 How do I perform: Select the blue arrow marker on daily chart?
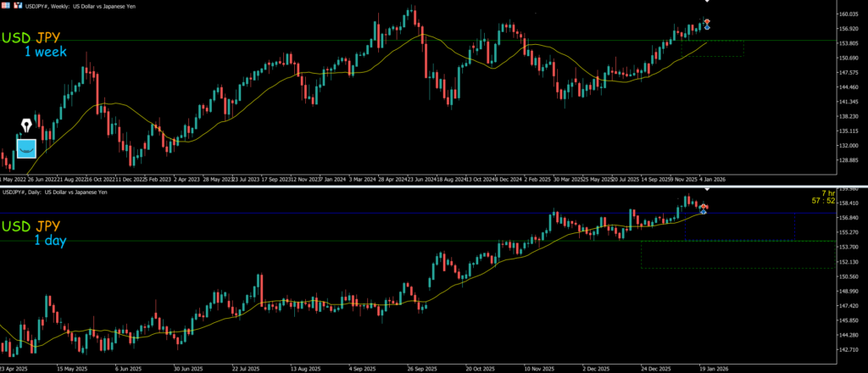point(704,210)
